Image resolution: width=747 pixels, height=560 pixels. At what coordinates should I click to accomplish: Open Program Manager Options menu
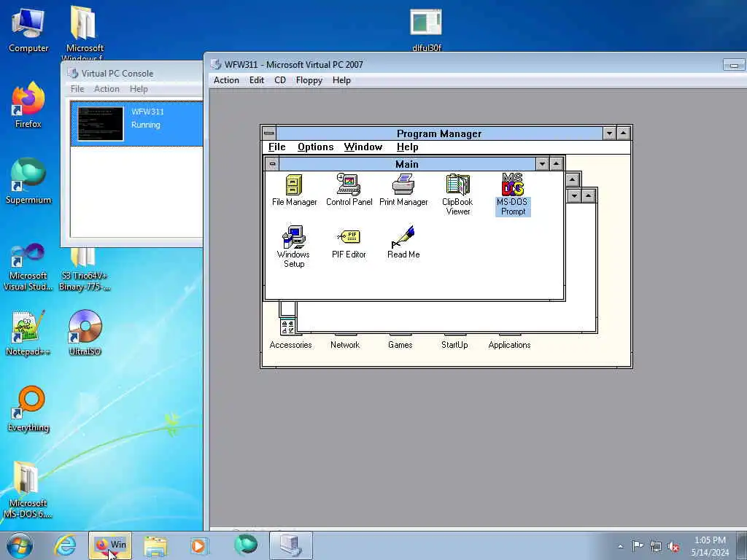click(x=315, y=147)
